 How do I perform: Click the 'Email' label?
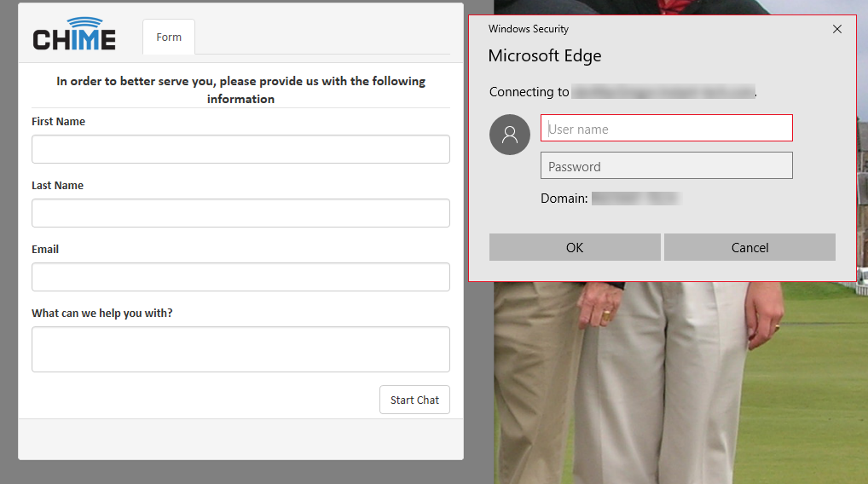point(45,250)
